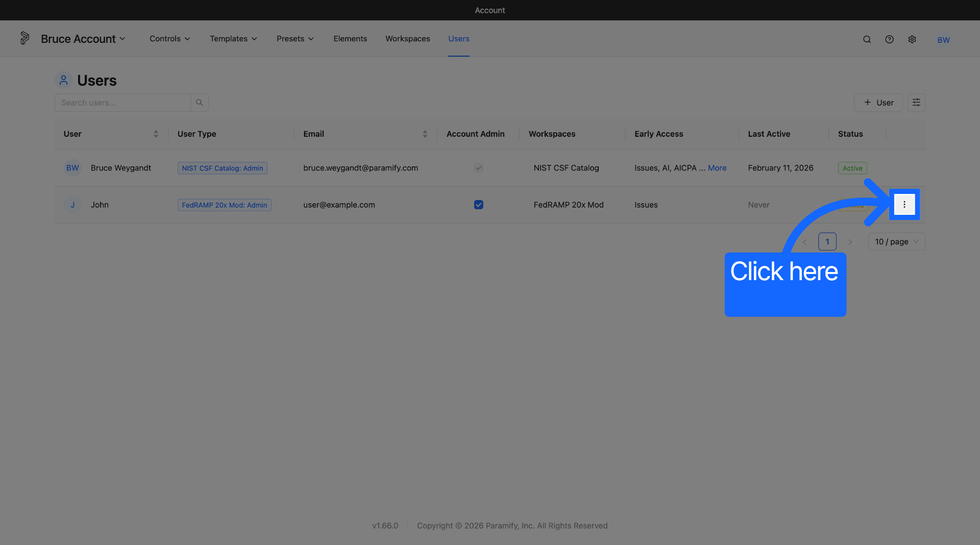
Task: Click the name Bruce Weygandt
Action: point(121,168)
